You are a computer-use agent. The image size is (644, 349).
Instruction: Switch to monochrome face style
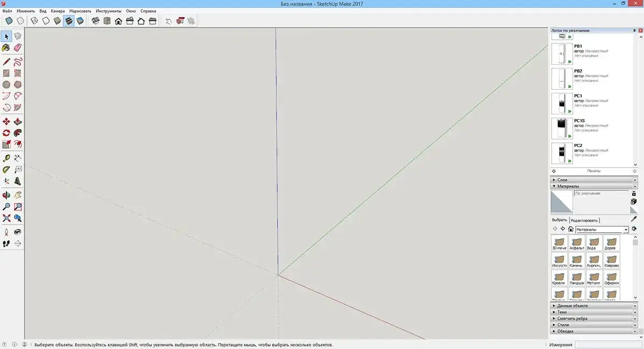pos(80,20)
